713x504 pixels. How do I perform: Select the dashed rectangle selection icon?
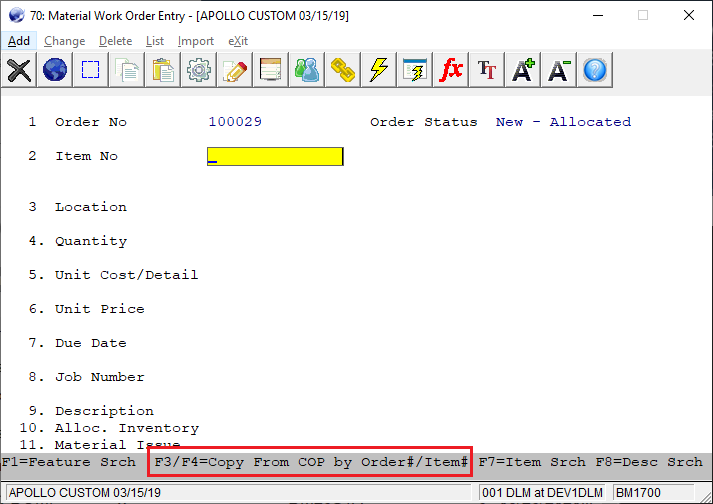click(90, 70)
